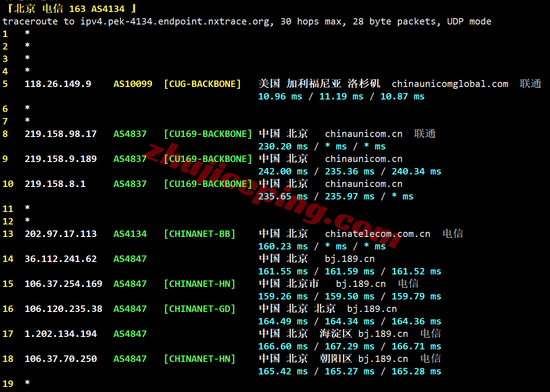Select IP address 219.158.98.17
The width and height of the screenshot is (550, 392).
61,134
